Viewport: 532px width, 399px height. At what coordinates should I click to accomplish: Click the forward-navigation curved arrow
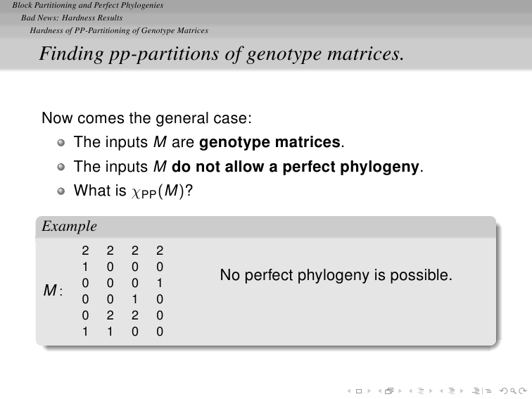pos(522,391)
